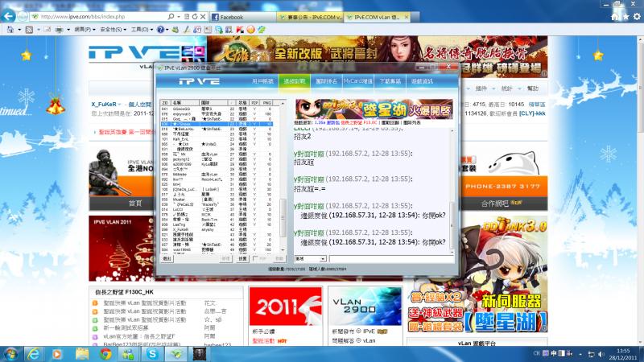This screenshot has width=644, height=362.
Task: Open the File Explorer folder taskbar icon
Action: 83,354
